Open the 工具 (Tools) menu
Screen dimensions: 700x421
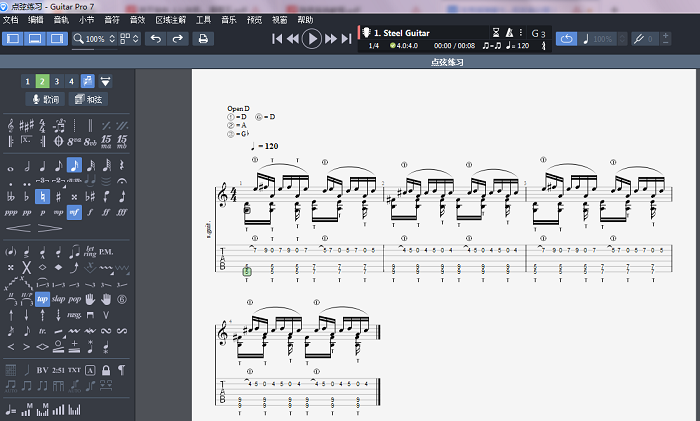[203, 20]
